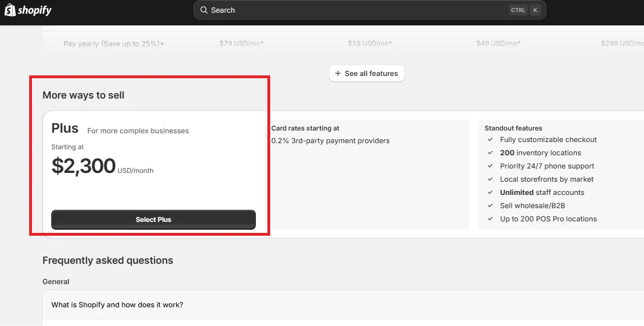This screenshot has height=326, width=644.
Task: Click the checkmark beside Sell wholesale/B2B
Action: pos(490,205)
